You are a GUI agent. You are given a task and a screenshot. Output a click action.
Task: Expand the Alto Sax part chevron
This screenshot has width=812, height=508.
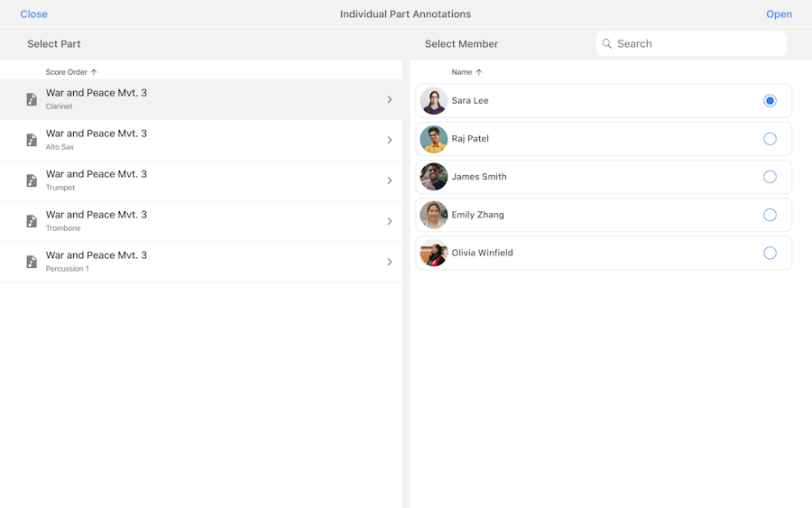(x=390, y=140)
